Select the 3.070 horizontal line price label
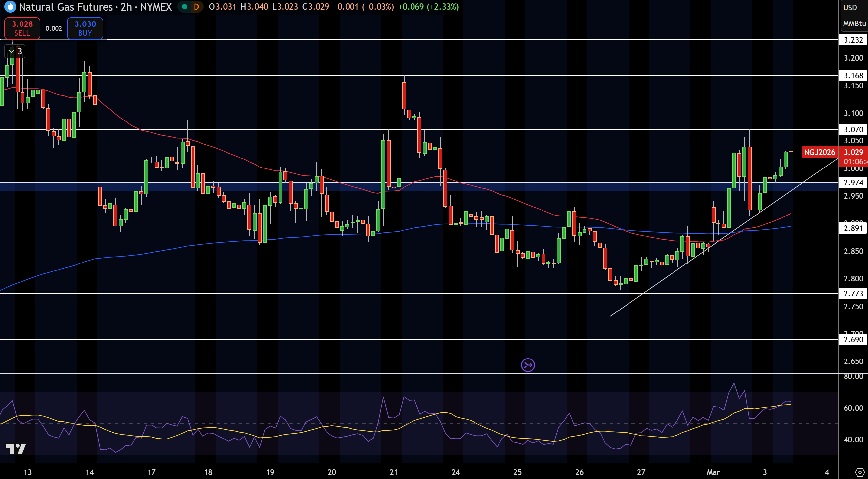 pyautogui.click(x=853, y=129)
